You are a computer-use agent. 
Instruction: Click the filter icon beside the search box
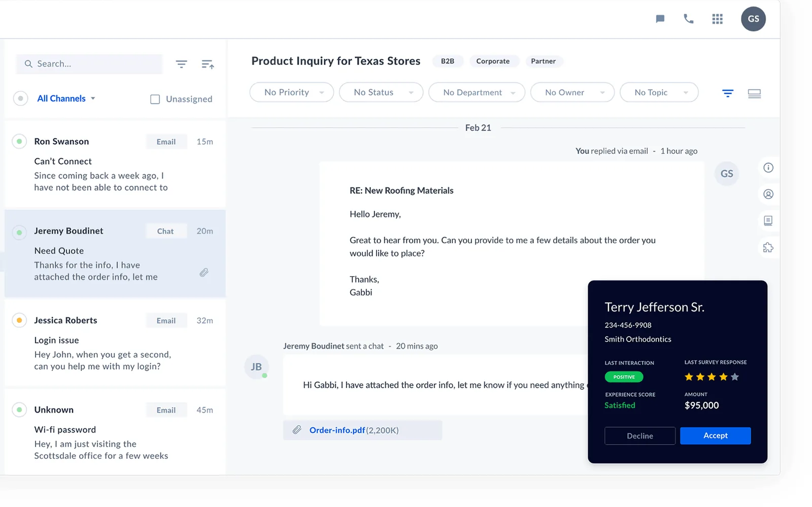(181, 64)
